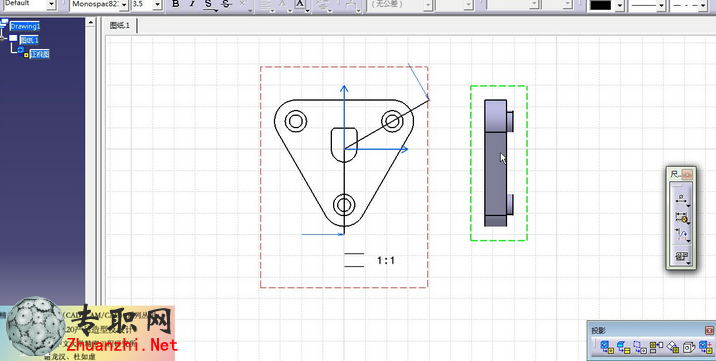
Task: Toggle bold formatting
Action: point(176,4)
